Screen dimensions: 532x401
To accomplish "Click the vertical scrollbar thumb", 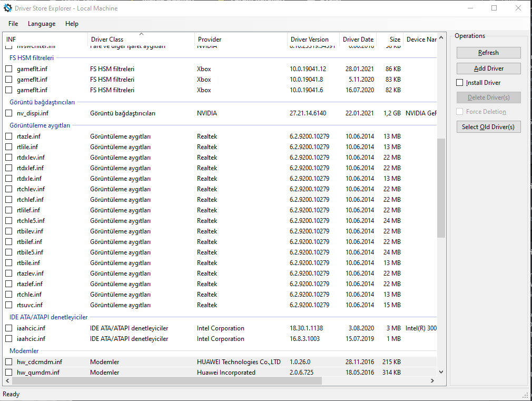I will [441, 187].
